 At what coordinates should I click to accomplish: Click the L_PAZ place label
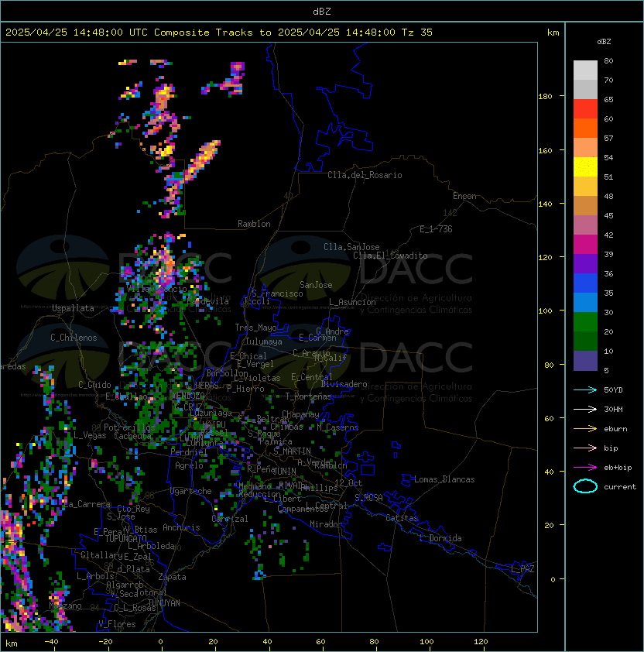point(522,569)
